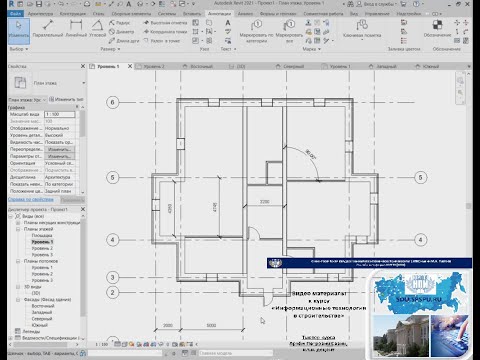Click the Revit 'R' application logo
Image resolution: width=480 pixels, height=360 pixels.
tap(11, 4)
